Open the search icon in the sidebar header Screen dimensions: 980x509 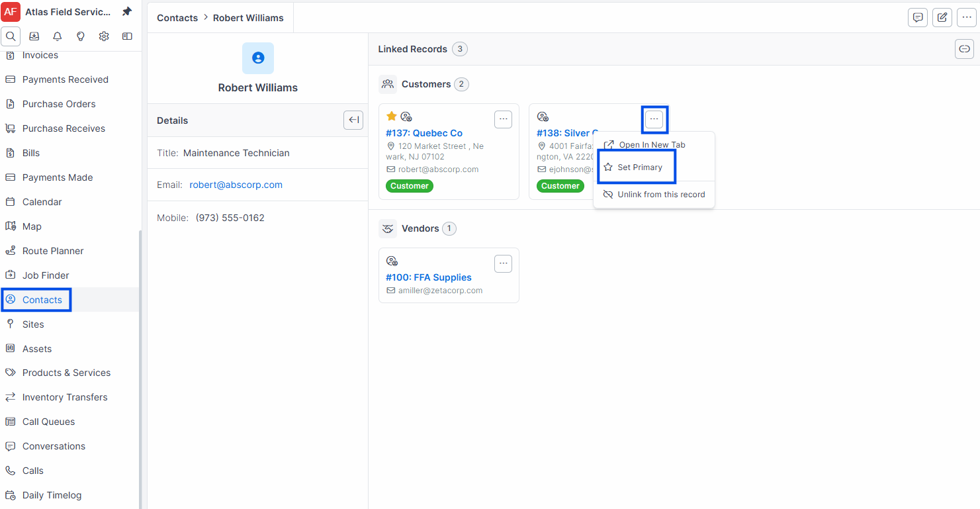(x=11, y=36)
